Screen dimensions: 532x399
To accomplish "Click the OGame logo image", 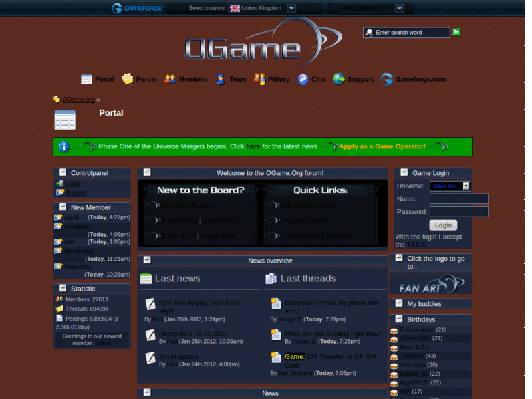I will click(x=263, y=43).
